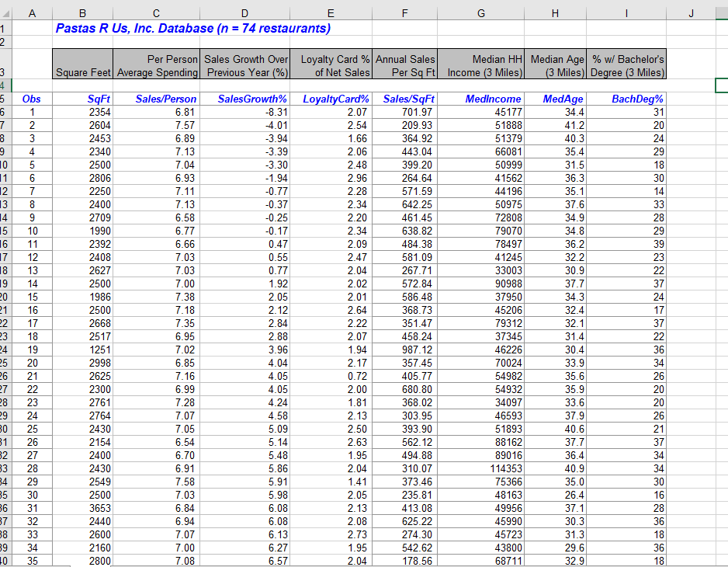Select column G header
This screenshot has height=567, width=728.
[x=481, y=13]
